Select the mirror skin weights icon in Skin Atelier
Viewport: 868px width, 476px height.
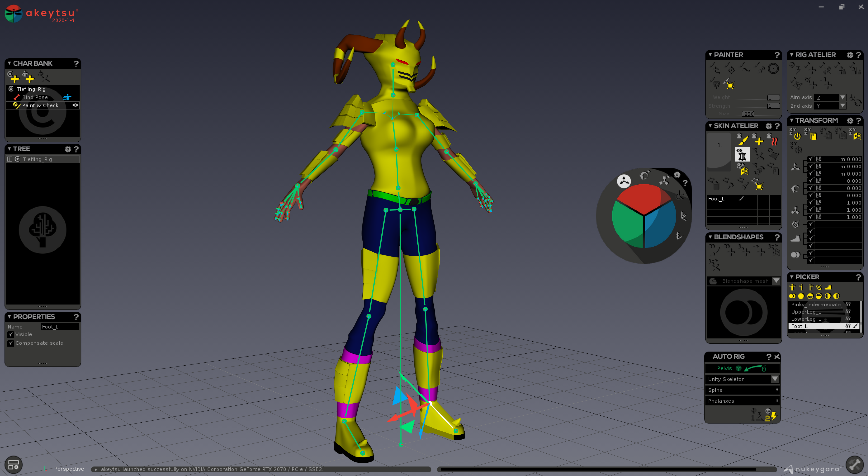click(745, 171)
